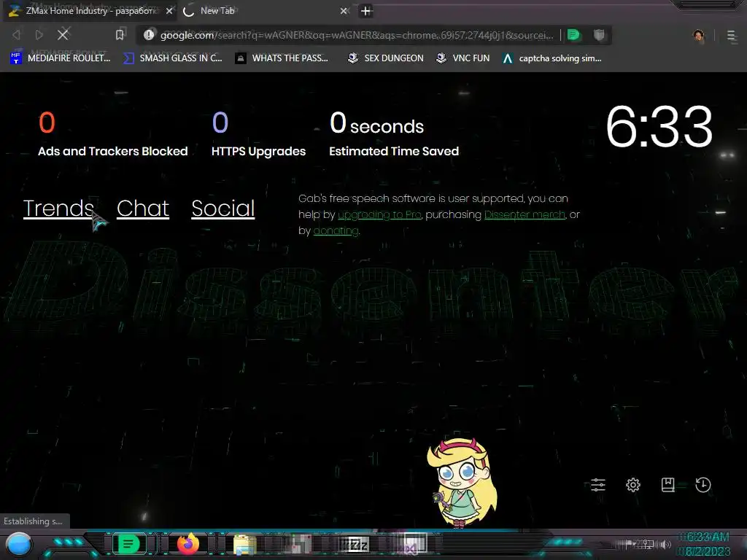Screen dimensions: 747x560
Task: Click the Ads and Trackers Blocked count
Action: pos(47,122)
